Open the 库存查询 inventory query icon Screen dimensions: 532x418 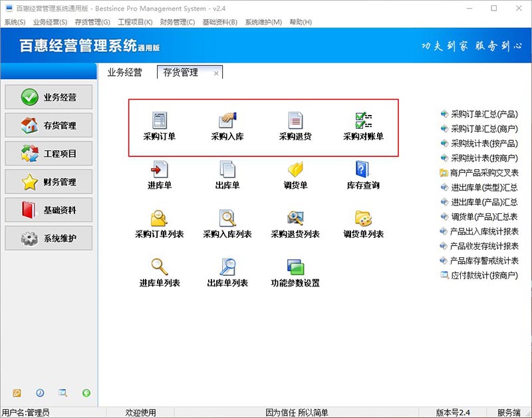point(363,175)
